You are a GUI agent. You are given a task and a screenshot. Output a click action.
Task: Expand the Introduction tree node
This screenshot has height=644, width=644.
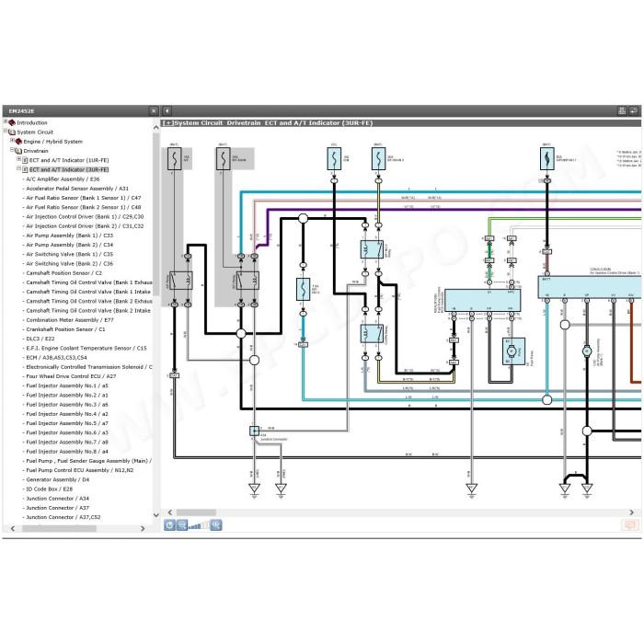[x=6, y=121]
